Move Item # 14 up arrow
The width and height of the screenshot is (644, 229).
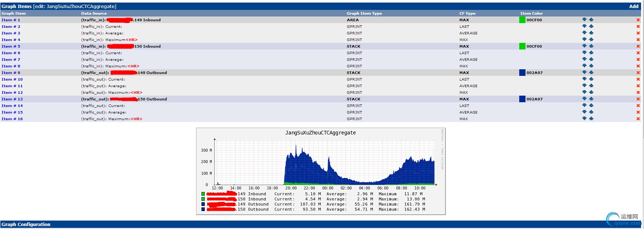(591, 106)
